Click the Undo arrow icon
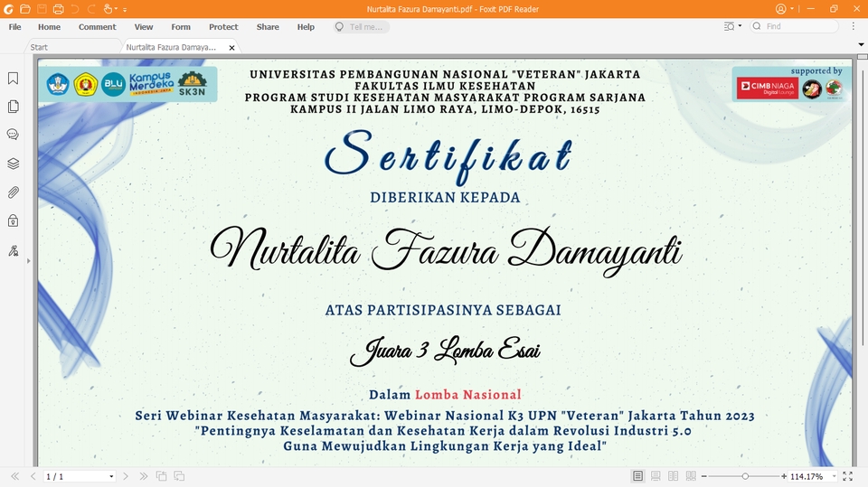 point(75,9)
